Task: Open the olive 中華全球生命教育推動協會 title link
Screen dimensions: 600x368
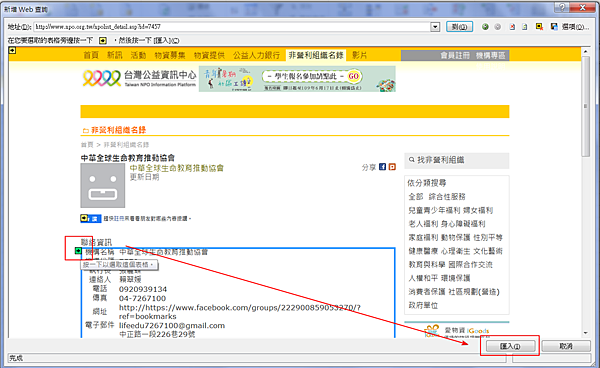Action: pos(176,168)
